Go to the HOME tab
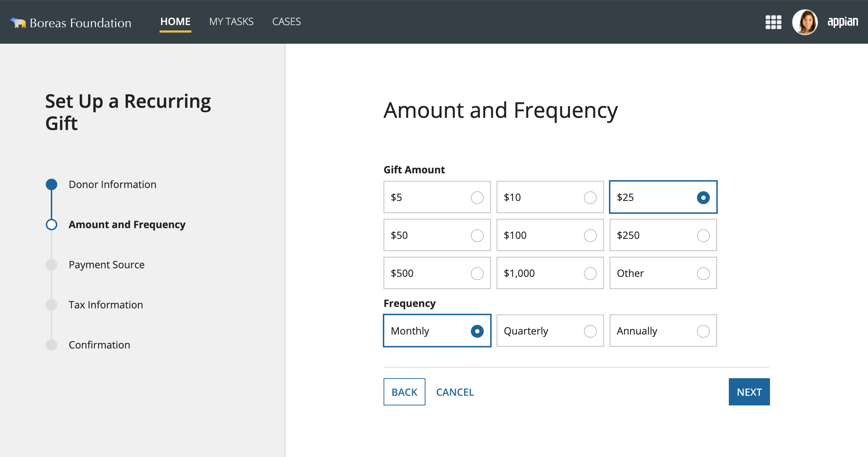Image resolution: width=868 pixels, height=457 pixels. click(x=175, y=21)
